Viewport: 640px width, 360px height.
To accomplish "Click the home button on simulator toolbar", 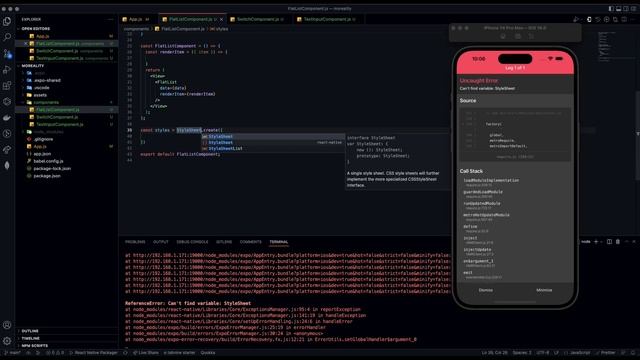I will pos(503,36).
